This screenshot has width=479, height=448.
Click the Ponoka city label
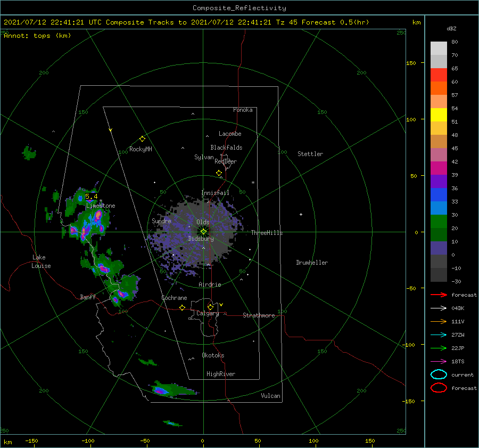coord(243,110)
